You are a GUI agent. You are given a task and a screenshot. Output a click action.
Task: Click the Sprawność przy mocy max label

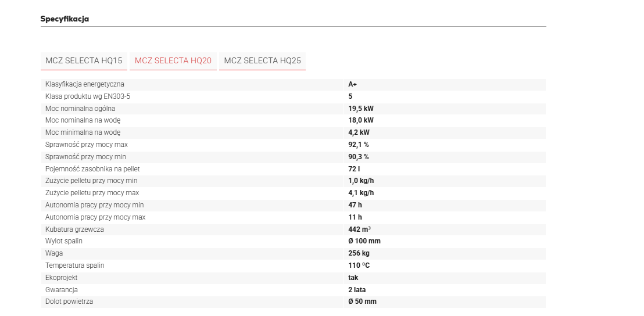pyautogui.click(x=87, y=145)
